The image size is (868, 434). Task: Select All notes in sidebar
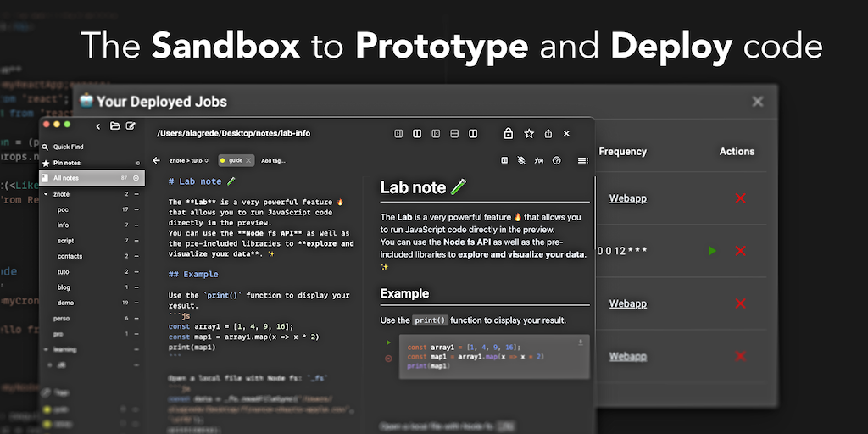pos(66,178)
